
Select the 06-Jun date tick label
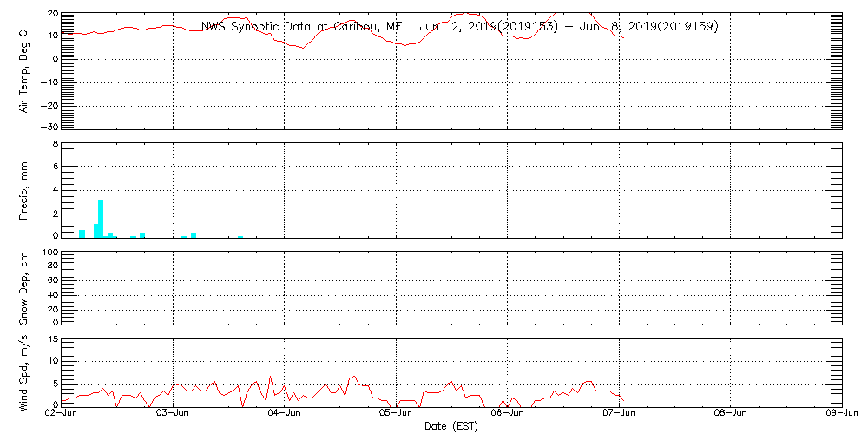coord(508,415)
